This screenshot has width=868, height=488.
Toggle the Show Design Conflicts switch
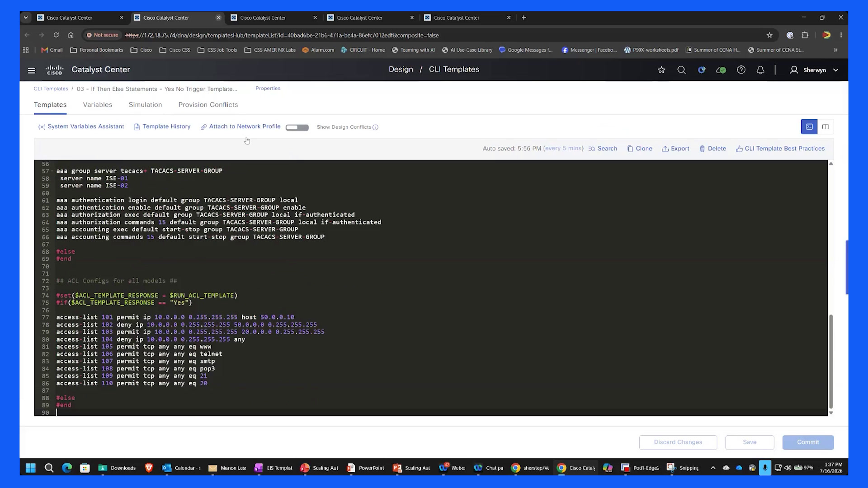[x=297, y=127]
